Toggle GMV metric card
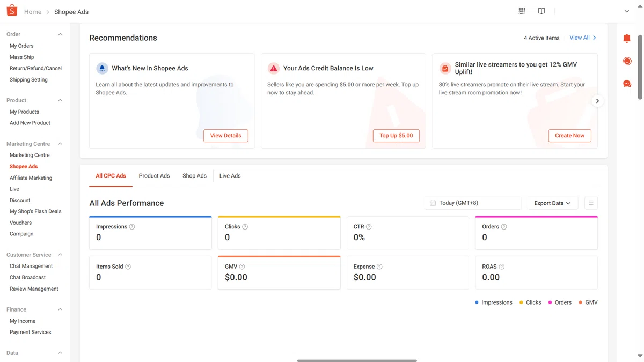Viewport: 644px width, 362px height. (x=279, y=272)
